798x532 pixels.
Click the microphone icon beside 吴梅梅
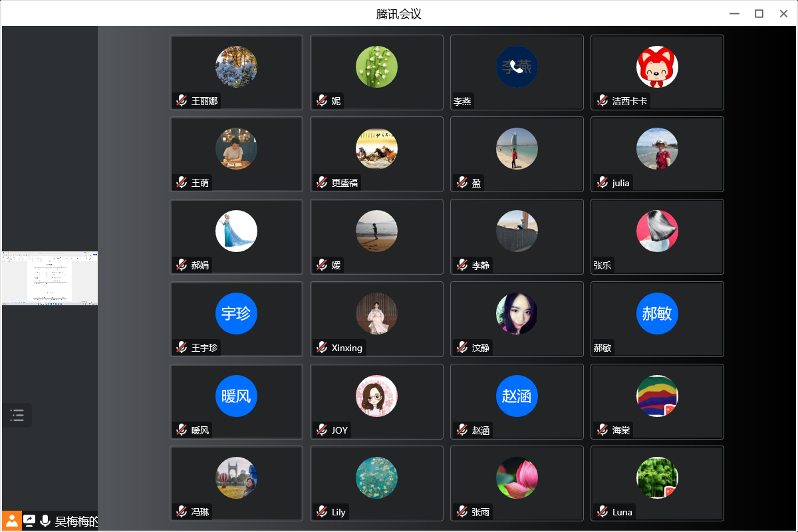45,521
